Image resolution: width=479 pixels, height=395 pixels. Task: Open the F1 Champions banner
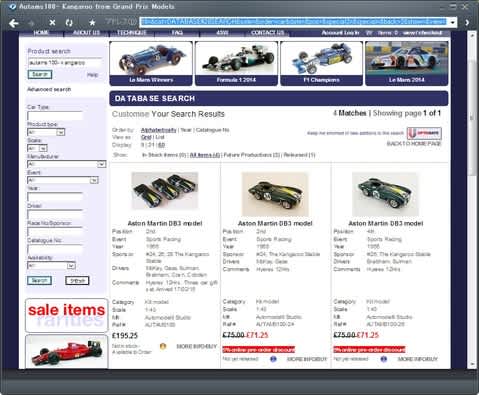[x=321, y=63]
